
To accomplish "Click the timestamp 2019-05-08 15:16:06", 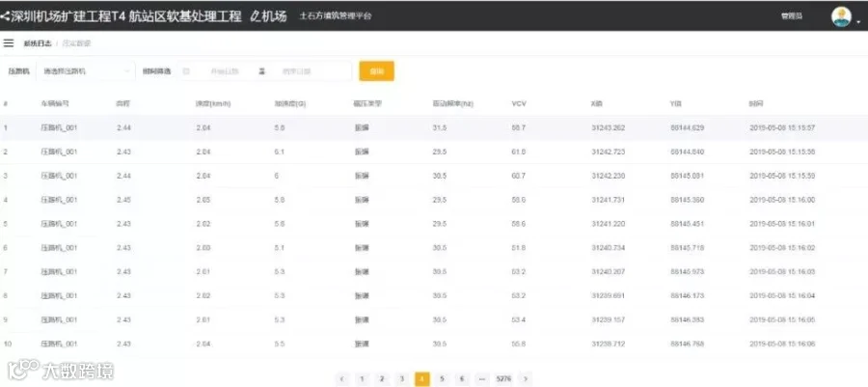I will click(782, 344).
